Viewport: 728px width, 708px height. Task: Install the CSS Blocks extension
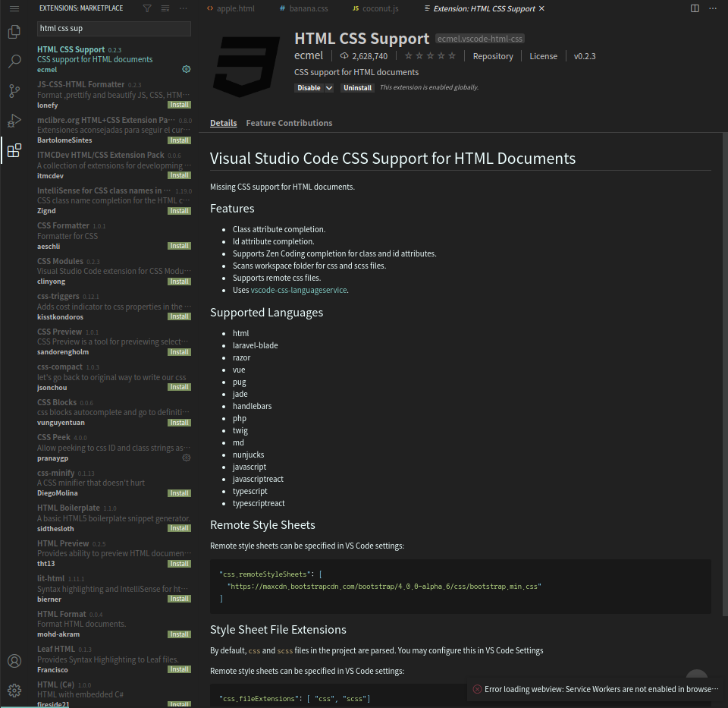tap(179, 423)
